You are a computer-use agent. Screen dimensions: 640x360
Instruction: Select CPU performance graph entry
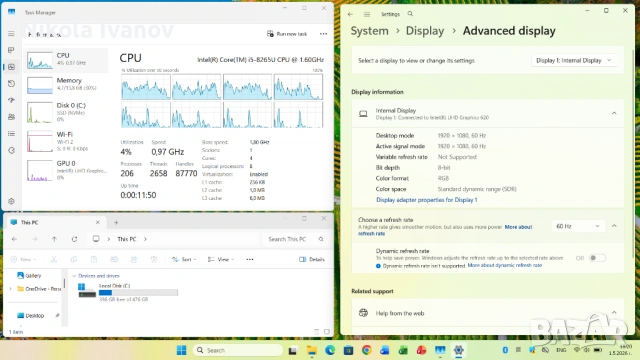click(x=66, y=60)
